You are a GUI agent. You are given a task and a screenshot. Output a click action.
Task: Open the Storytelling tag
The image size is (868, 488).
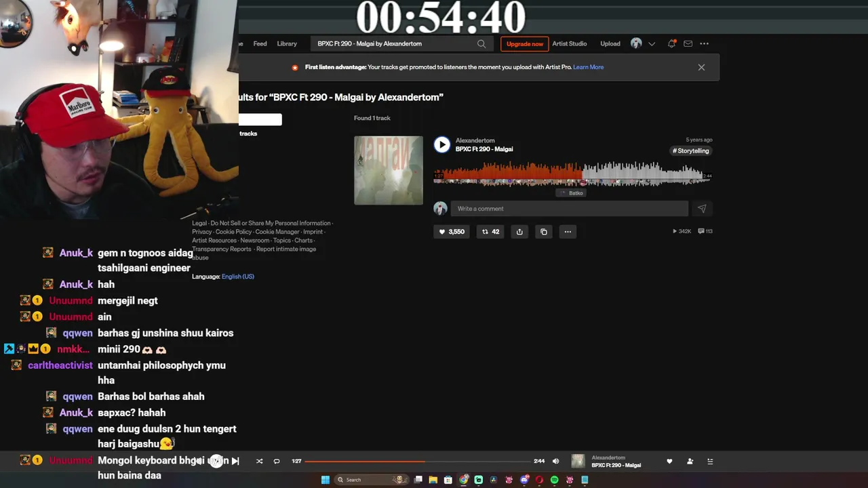click(x=691, y=151)
